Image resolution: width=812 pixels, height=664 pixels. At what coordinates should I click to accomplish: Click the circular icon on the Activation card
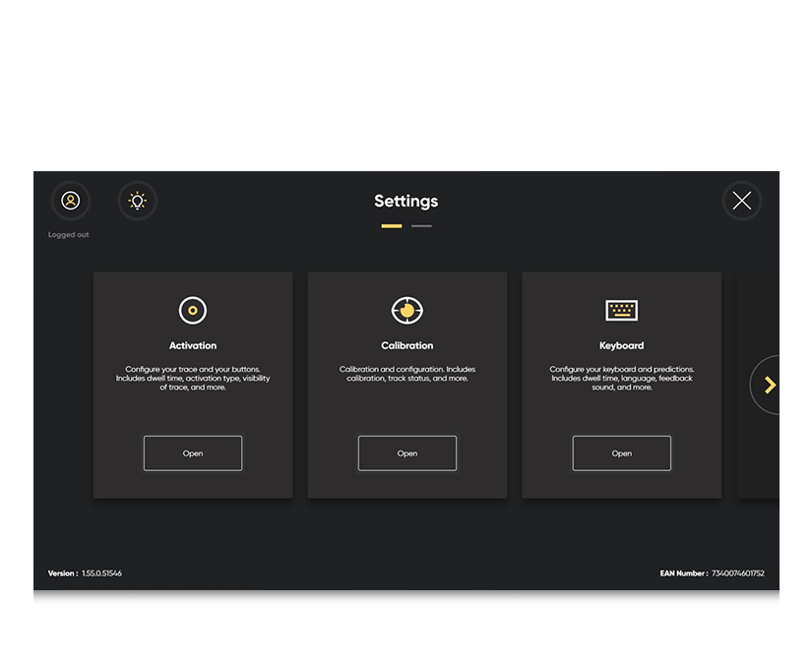[x=192, y=310]
